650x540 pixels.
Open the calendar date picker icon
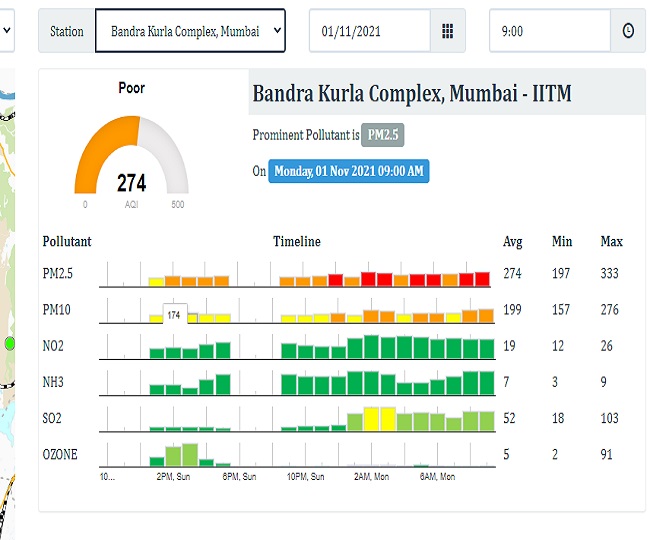click(x=447, y=31)
